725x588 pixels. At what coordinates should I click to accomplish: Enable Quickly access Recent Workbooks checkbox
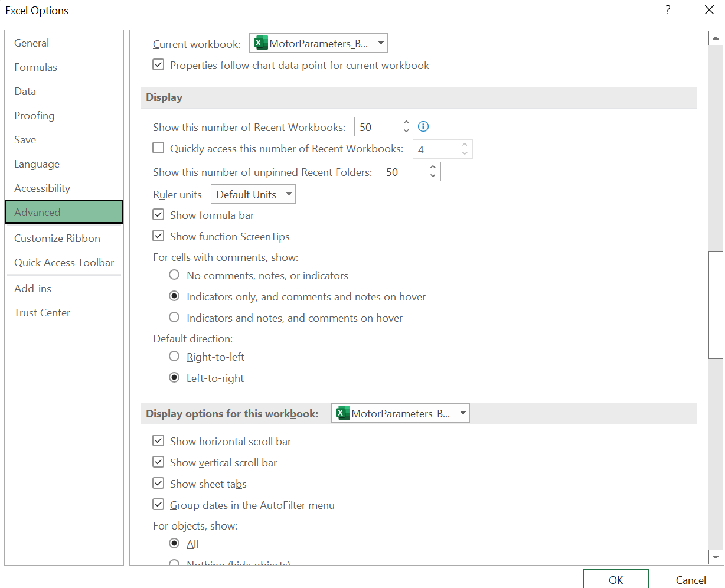(x=158, y=148)
